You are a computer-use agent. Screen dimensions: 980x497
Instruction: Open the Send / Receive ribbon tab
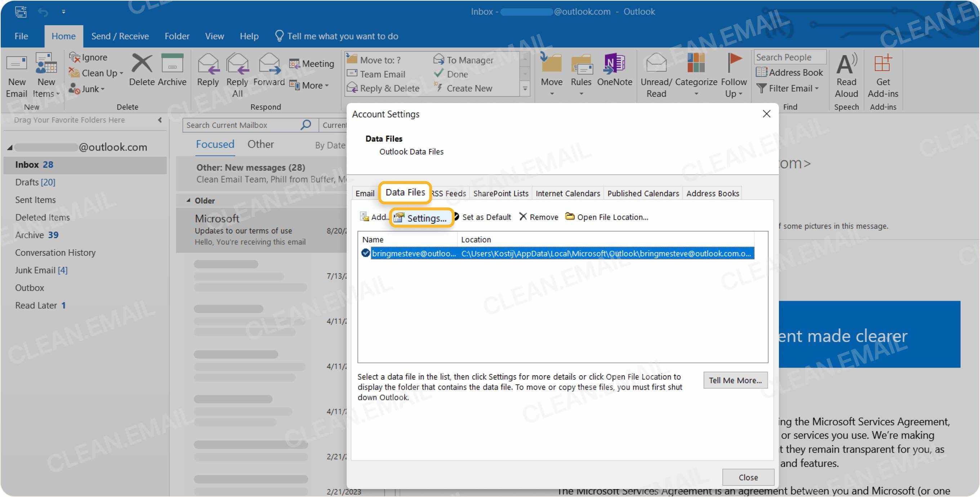tap(120, 36)
